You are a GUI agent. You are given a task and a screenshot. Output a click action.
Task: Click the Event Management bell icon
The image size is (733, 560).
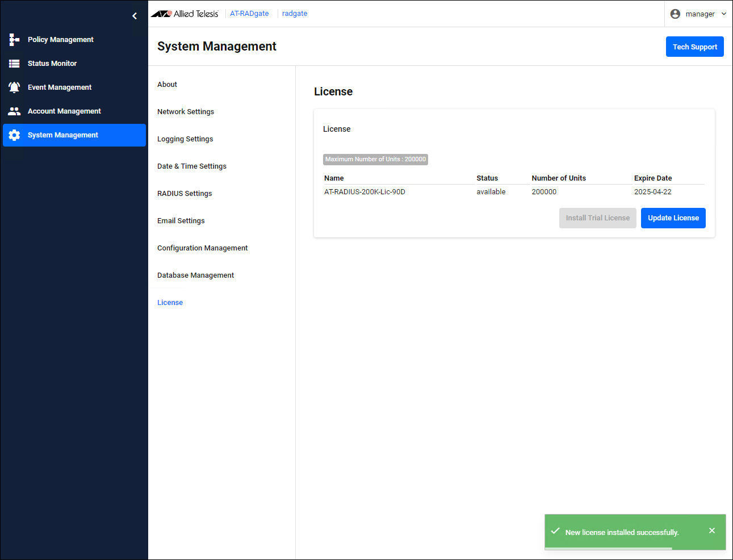click(x=14, y=87)
